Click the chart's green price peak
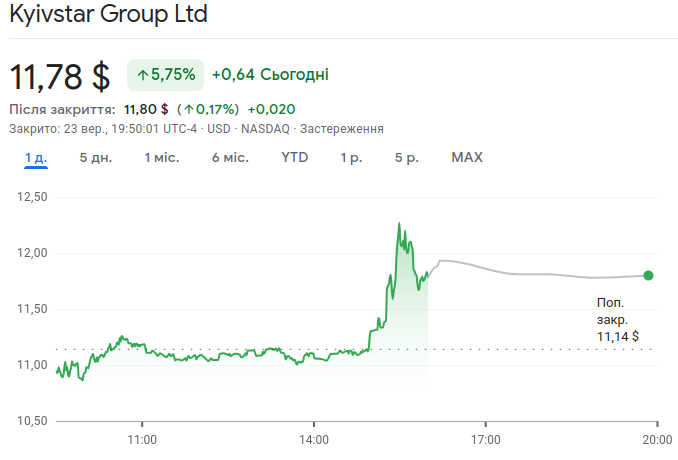This screenshot has width=678, height=460. click(398, 224)
